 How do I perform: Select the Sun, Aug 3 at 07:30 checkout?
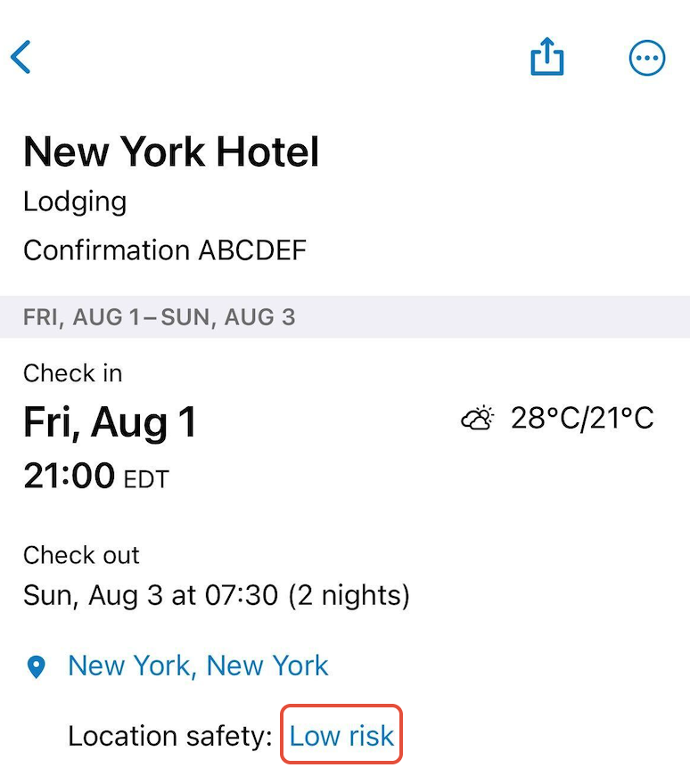pos(151,596)
